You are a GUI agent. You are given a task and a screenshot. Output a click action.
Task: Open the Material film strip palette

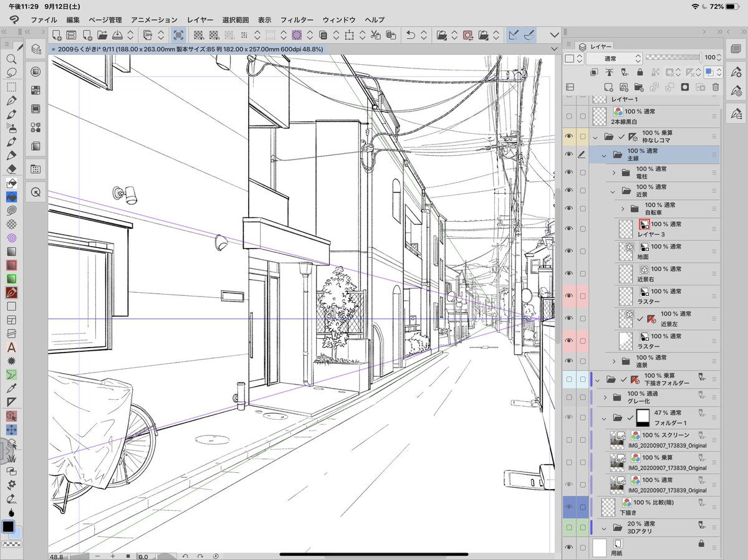[x=36, y=109]
